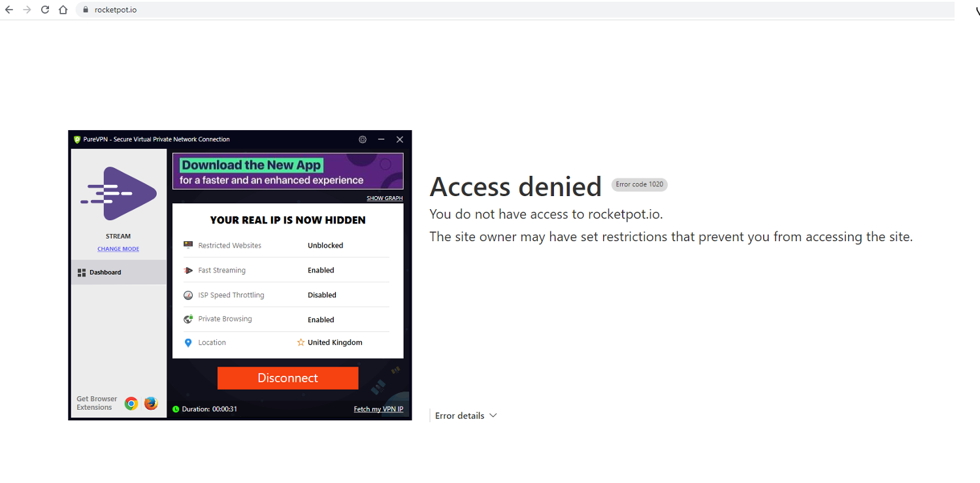Click the Fetch my VPN IP link
Screen dimensions: 980x483
click(378, 409)
